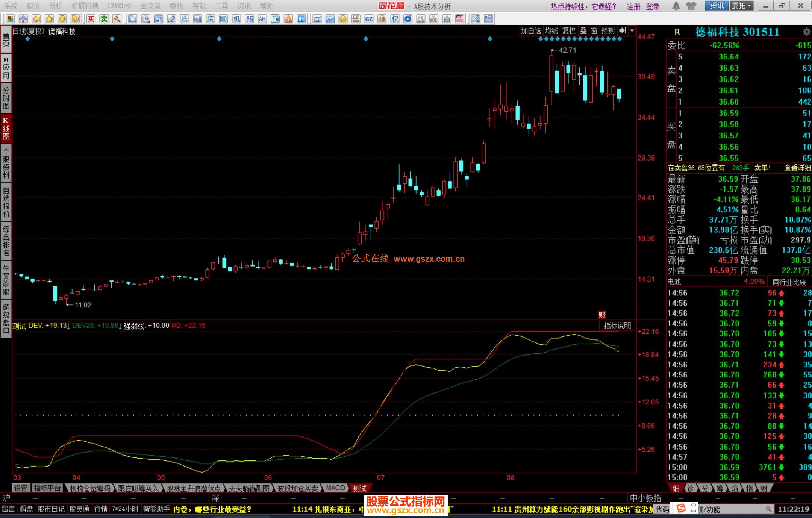Switch to the MACD indicator tab
Viewport: 812px width, 518px height.
pos(335,488)
